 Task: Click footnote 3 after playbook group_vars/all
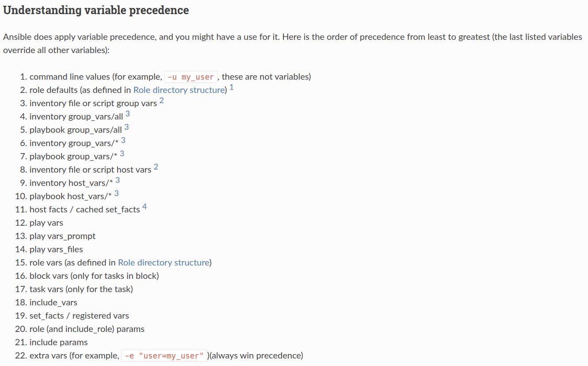(126, 127)
